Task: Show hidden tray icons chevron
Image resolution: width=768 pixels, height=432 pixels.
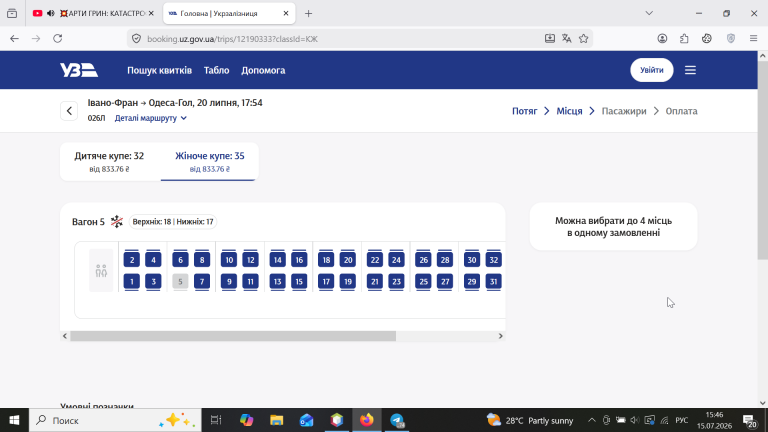Action: coord(592,420)
